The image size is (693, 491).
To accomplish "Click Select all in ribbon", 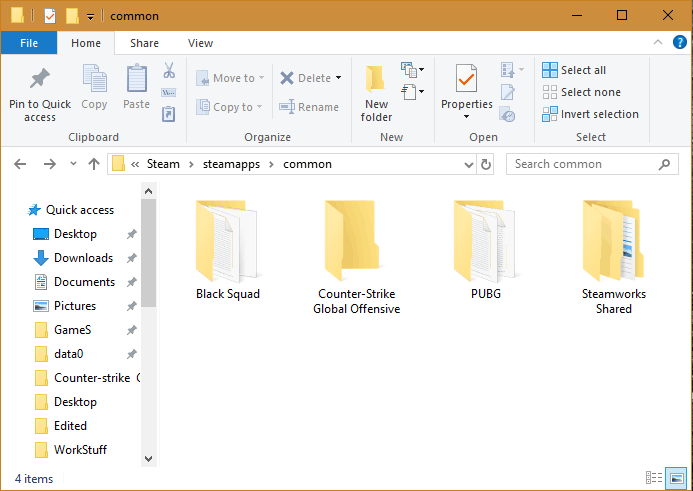I will point(574,70).
